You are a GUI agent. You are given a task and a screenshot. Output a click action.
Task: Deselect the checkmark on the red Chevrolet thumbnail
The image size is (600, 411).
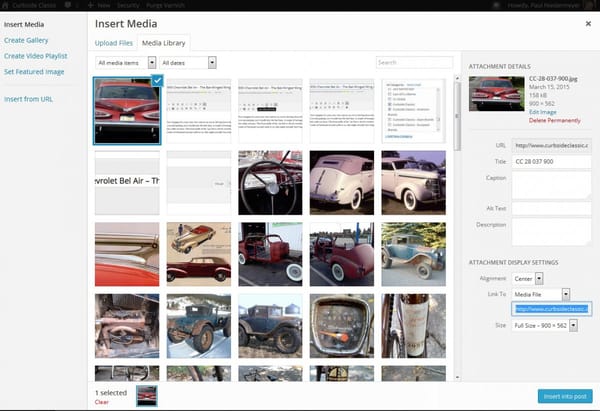click(157, 80)
